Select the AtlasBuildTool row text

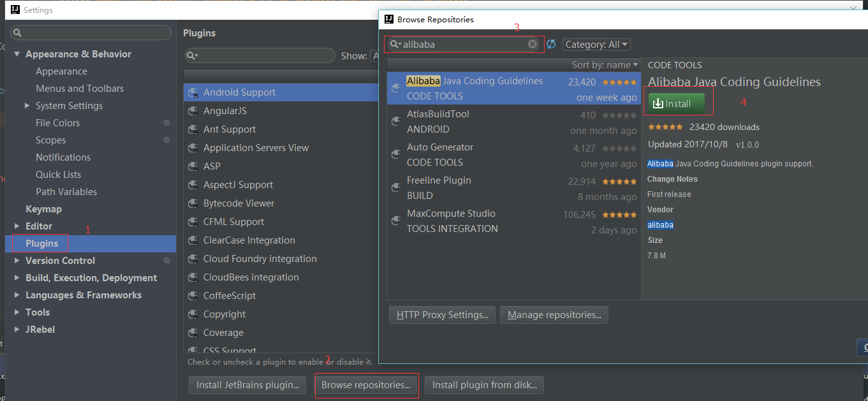(x=438, y=114)
